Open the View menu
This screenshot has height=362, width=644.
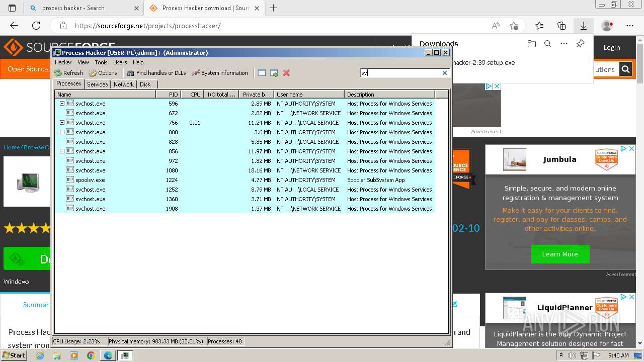click(x=83, y=62)
